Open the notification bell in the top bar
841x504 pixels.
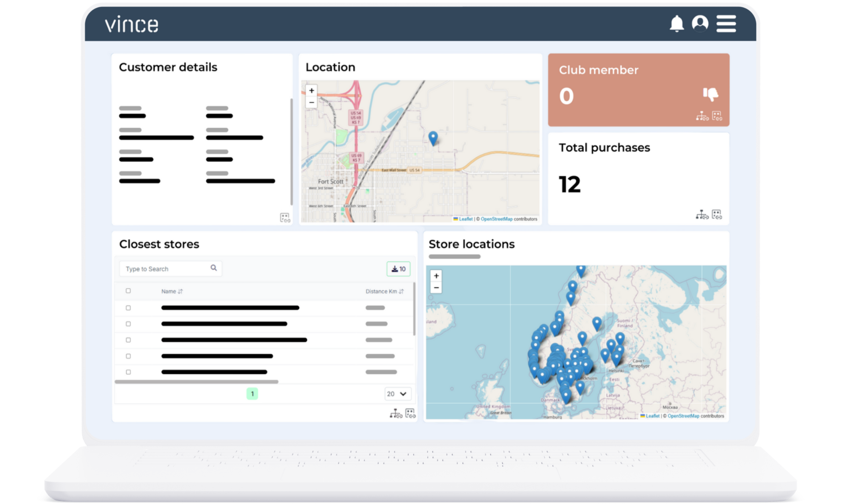click(677, 24)
